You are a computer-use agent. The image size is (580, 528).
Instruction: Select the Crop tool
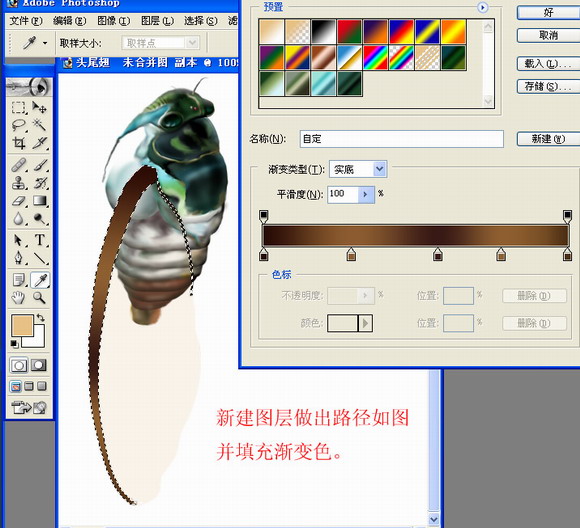18,142
